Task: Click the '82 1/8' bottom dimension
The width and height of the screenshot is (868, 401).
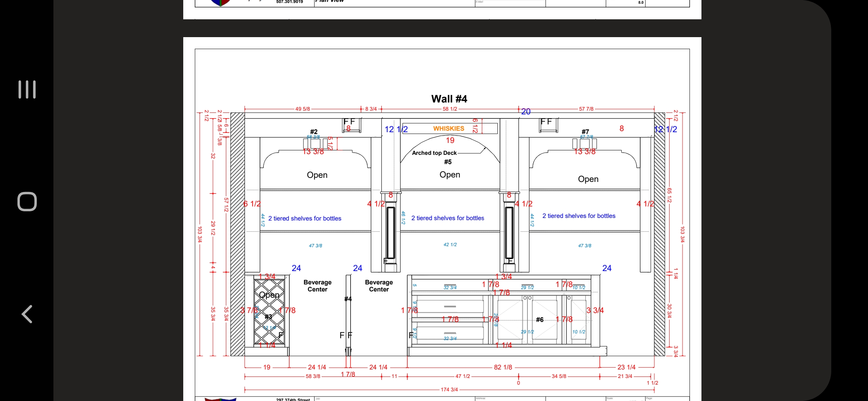Action: pyautogui.click(x=503, y=367)
